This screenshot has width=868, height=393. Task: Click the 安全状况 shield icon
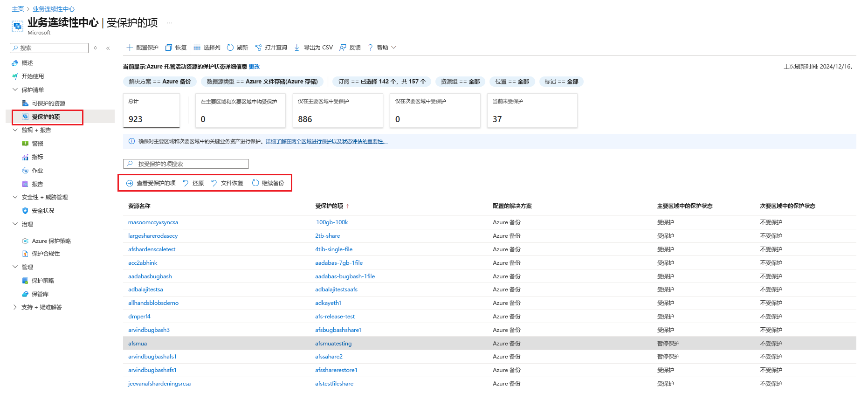pos(25,211)
